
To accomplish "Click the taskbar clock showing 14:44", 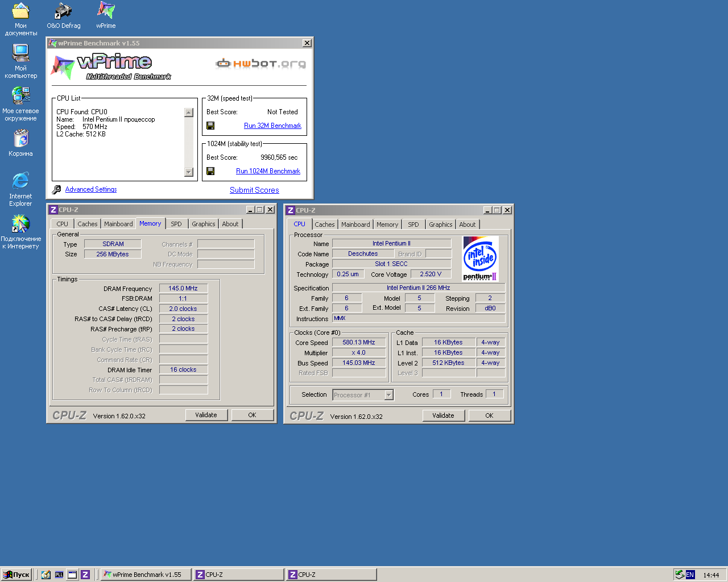I will [711, 575].
